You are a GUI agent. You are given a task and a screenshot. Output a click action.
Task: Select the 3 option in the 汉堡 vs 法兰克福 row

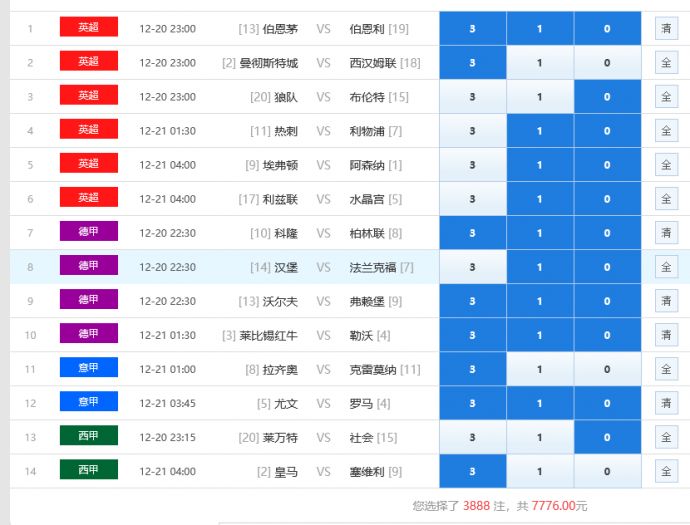click(472, 267)
